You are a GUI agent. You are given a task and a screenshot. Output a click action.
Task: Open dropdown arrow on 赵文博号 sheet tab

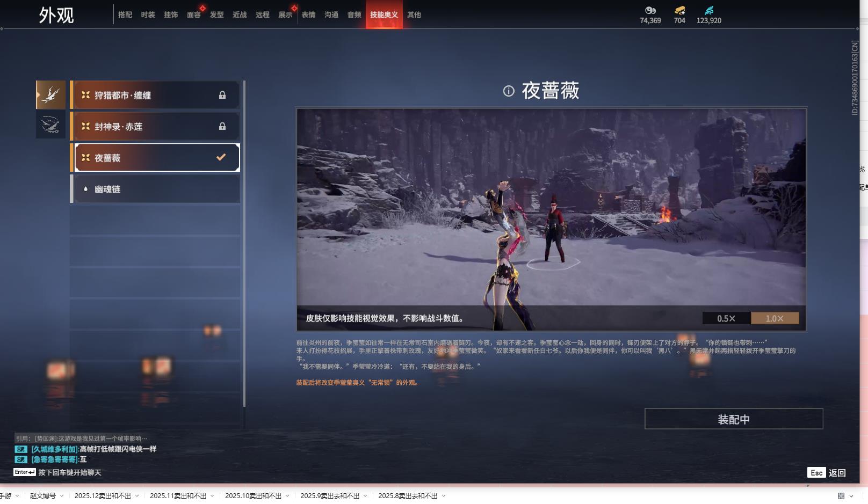(x=62, y=496)
